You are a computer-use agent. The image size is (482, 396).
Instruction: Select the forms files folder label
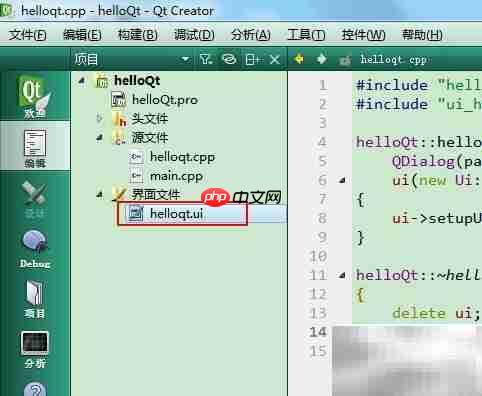coord(156,195)
